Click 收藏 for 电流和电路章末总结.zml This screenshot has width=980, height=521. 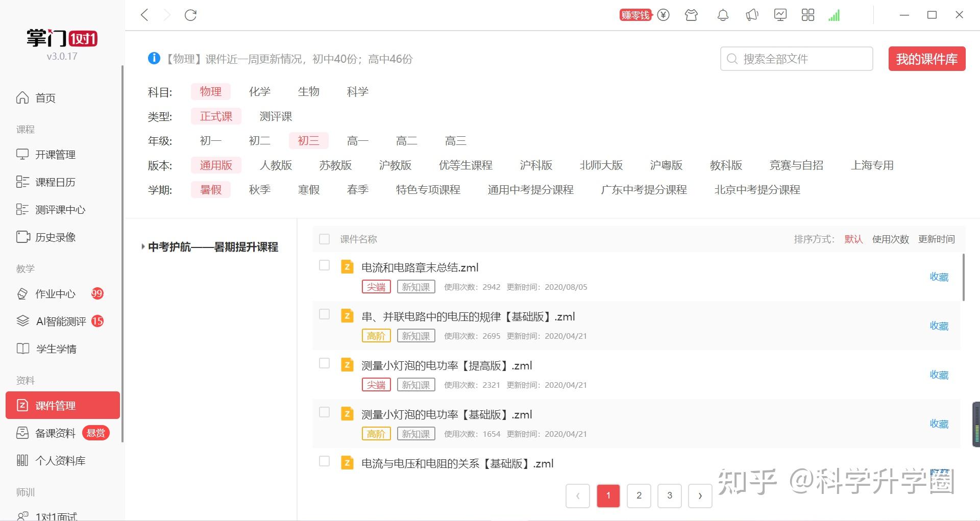[x=939, y=277]
